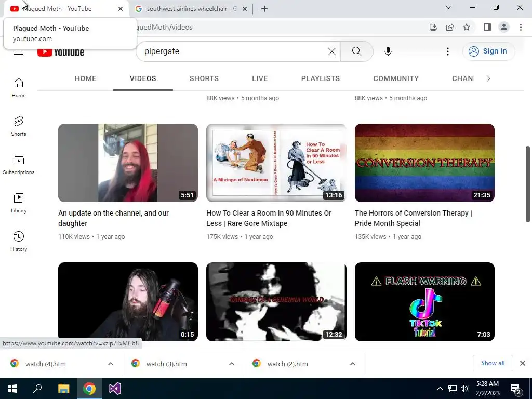The width and height of the screenshot is (532, 399).
Task: Start voice search with microphone
Action: click(388, 51)
